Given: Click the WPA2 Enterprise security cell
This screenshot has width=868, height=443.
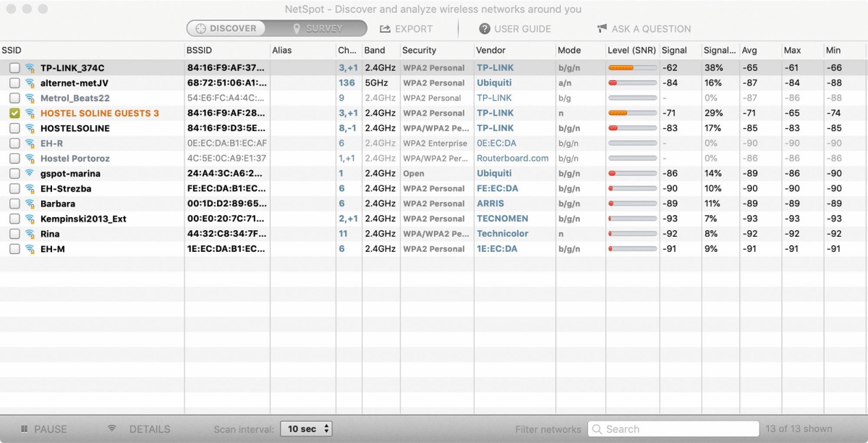Looking at the screenshot, I should (x=435, y=143).
